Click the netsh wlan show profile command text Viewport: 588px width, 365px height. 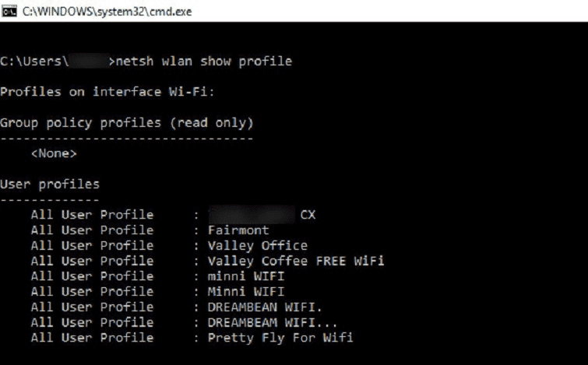coord(203,61)
